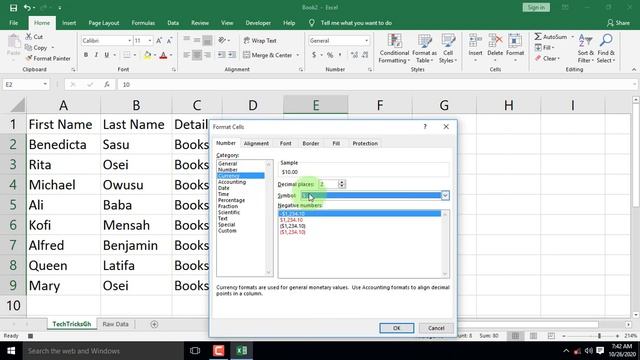Open the Name Box dropdown arrow
The width and height of the screenshot is (640, 360).
coord(45,84)
